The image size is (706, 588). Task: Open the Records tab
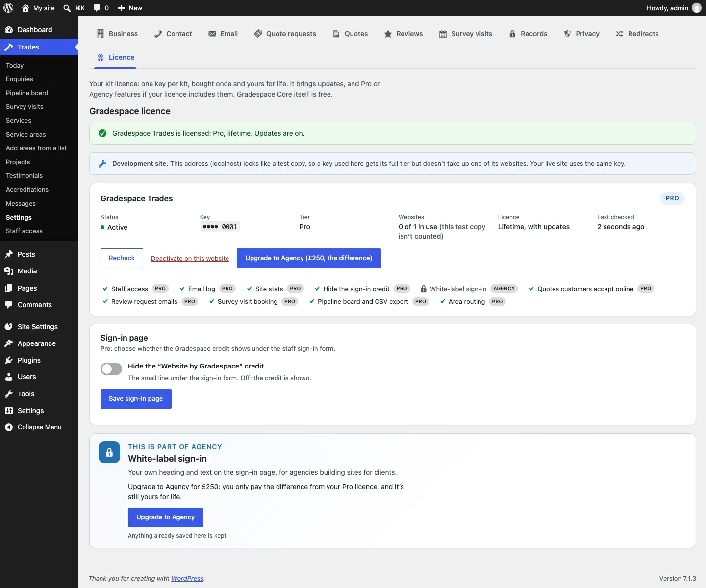pos(528,34)
